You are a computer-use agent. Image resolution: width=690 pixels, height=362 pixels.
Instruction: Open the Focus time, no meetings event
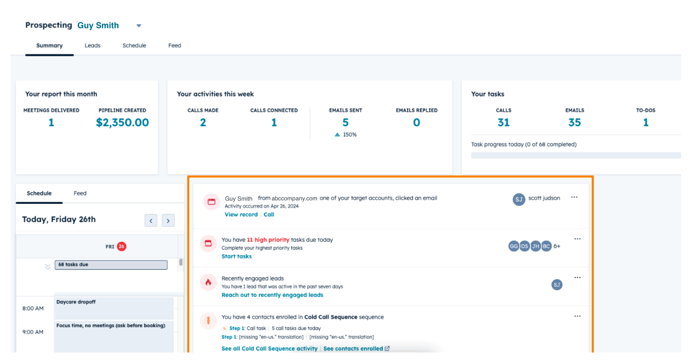pyautogui.click(x=114, y=336)
